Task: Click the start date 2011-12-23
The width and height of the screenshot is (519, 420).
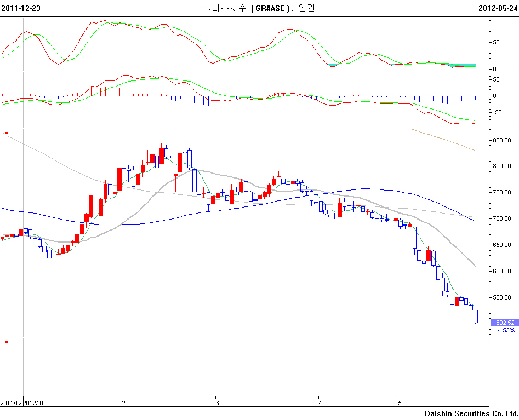Action: click(x=21, y=8)
